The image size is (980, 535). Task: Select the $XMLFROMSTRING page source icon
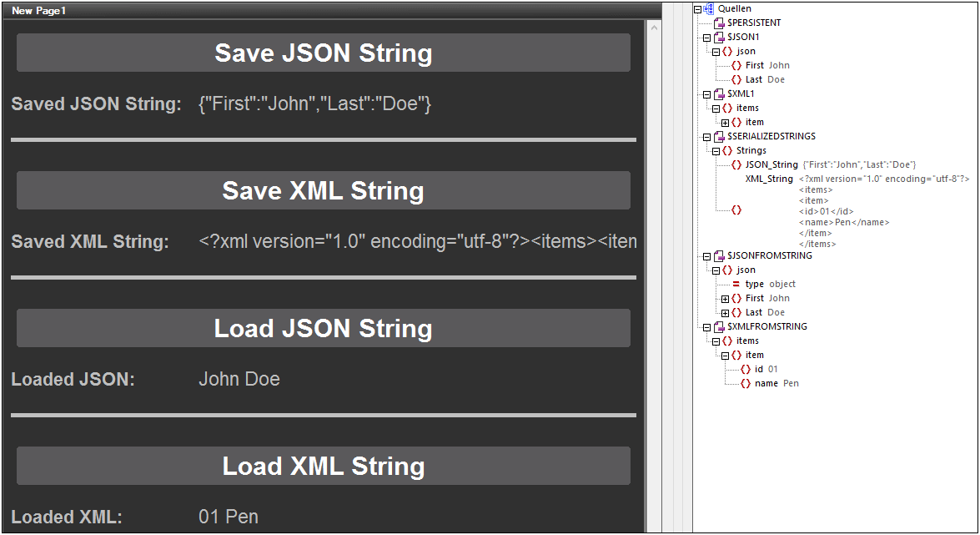[719, 327]
